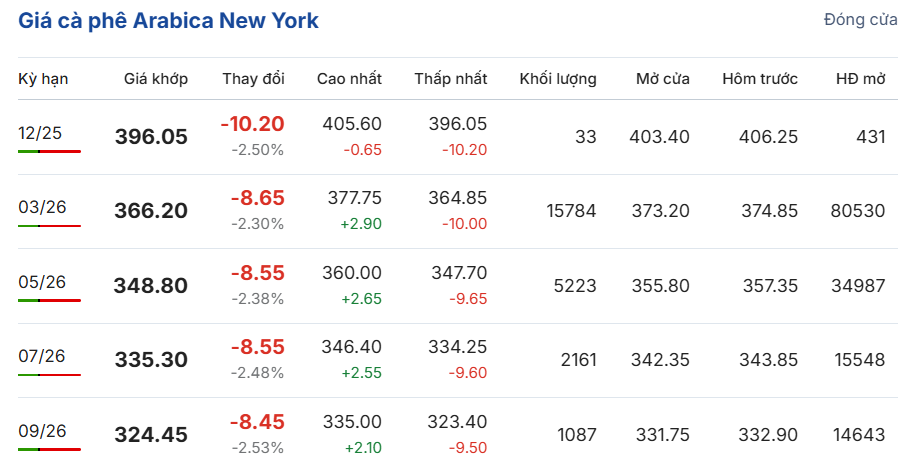This screenshot has height=469, width=907.
Task: Open the 09/26 contract term
Action: point(42,431)
